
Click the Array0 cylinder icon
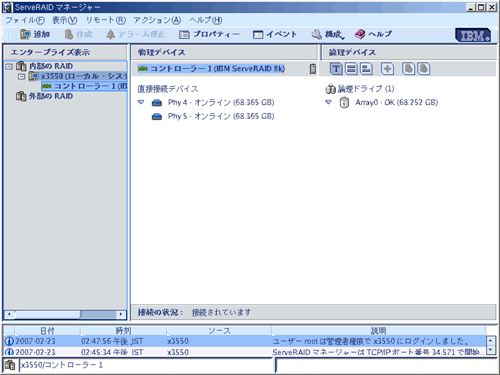click(x=344, y=102)
